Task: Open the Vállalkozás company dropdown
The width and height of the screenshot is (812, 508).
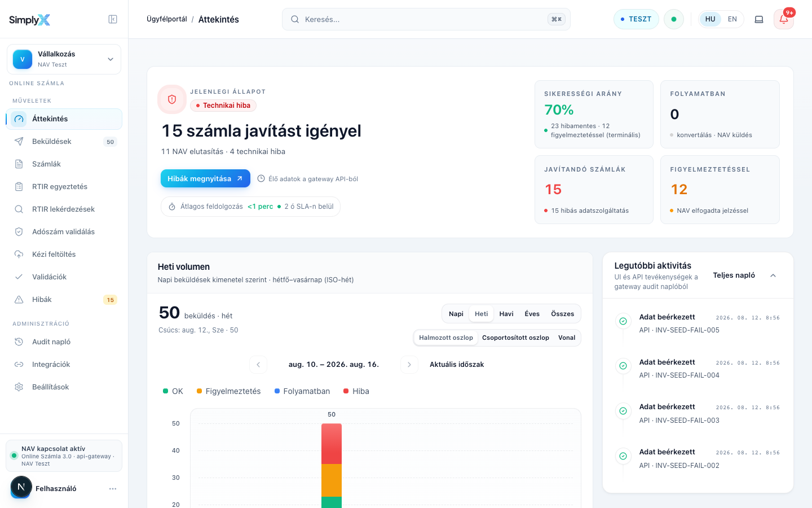Action: [64, 59]
